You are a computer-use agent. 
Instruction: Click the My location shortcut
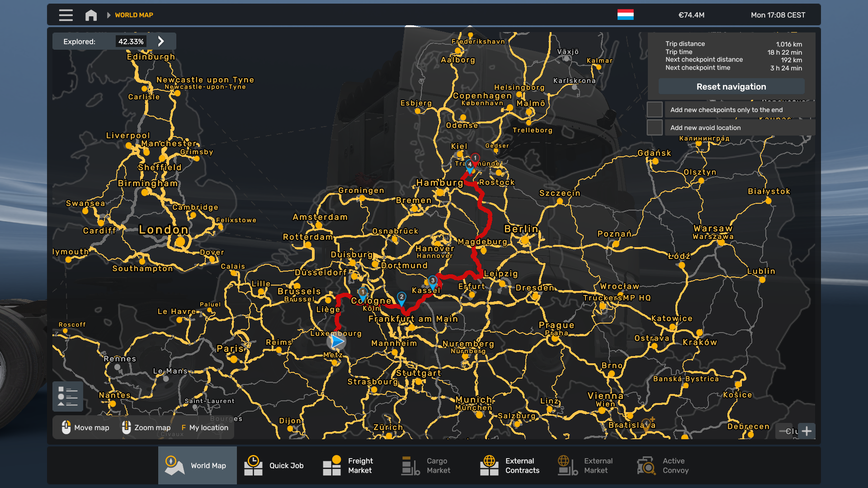pos(205,427)
